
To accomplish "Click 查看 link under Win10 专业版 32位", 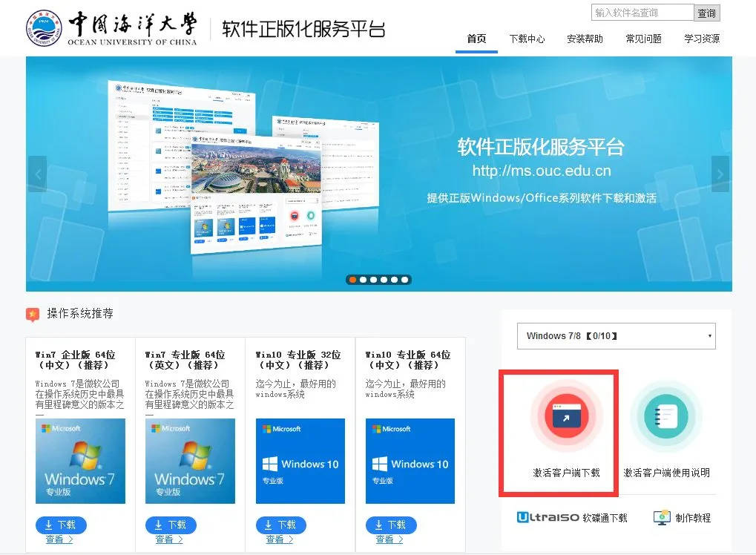I will coord(279,539).
